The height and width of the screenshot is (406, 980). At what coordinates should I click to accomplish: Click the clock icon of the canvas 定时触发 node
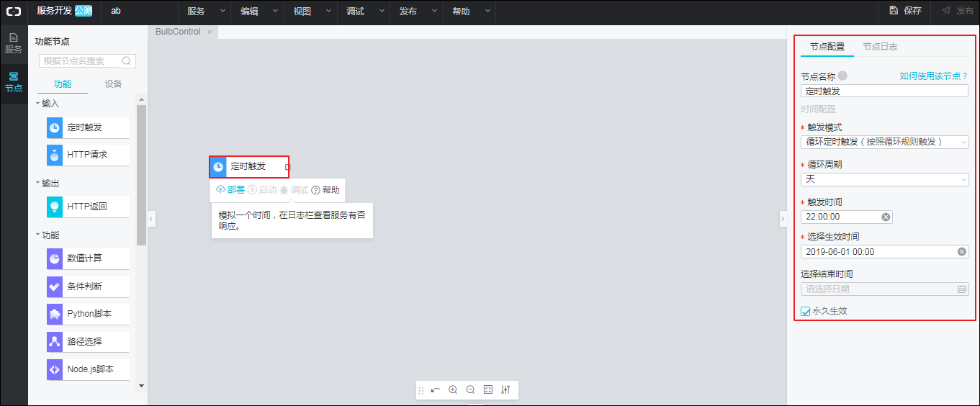coord(218,166)
